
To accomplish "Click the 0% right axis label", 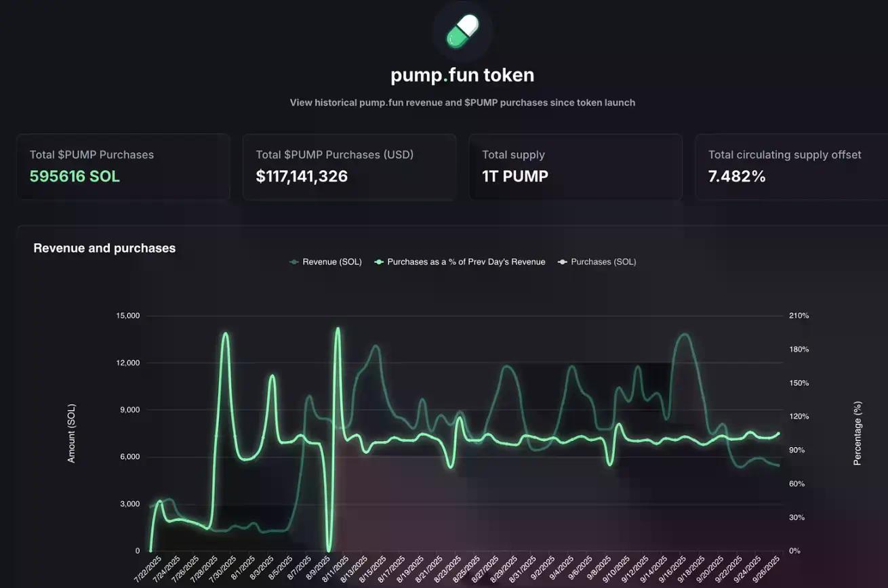I will (x=794, y=551).
